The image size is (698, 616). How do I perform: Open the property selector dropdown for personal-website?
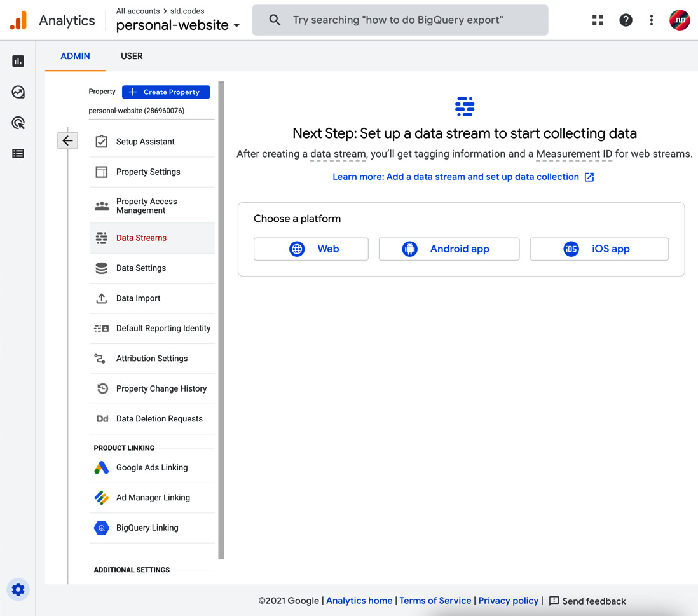pyautogui.click(x=236, y=25)
